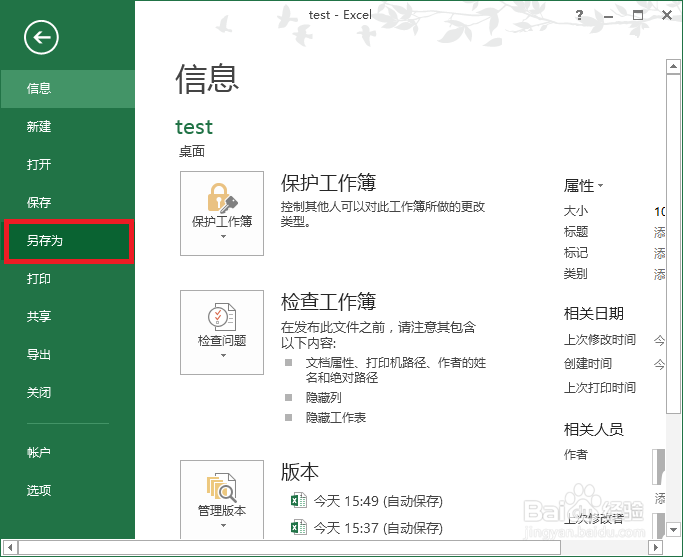Click the 隐藏列 list item
The width and height of the screenshot is (683, 557).
324,398
